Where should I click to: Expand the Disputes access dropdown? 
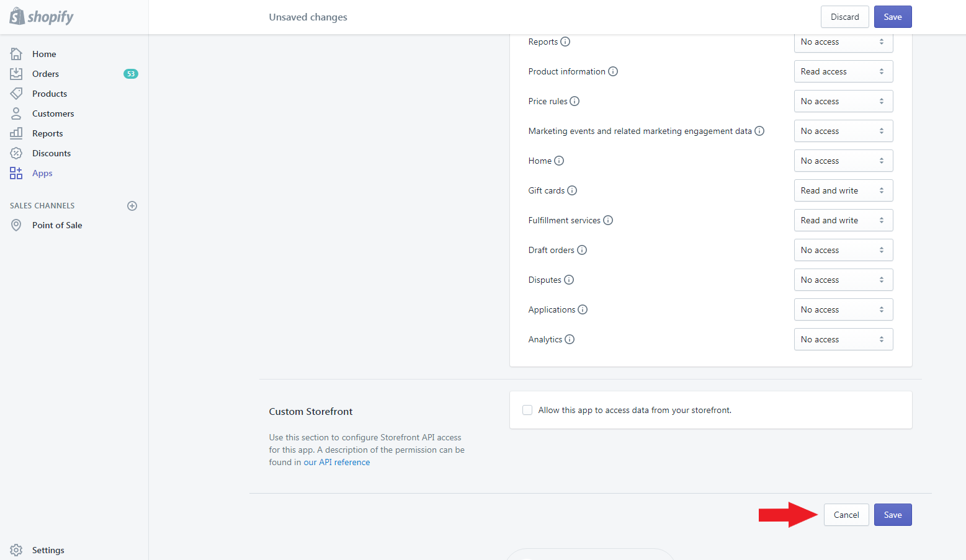tap(843, 280)
